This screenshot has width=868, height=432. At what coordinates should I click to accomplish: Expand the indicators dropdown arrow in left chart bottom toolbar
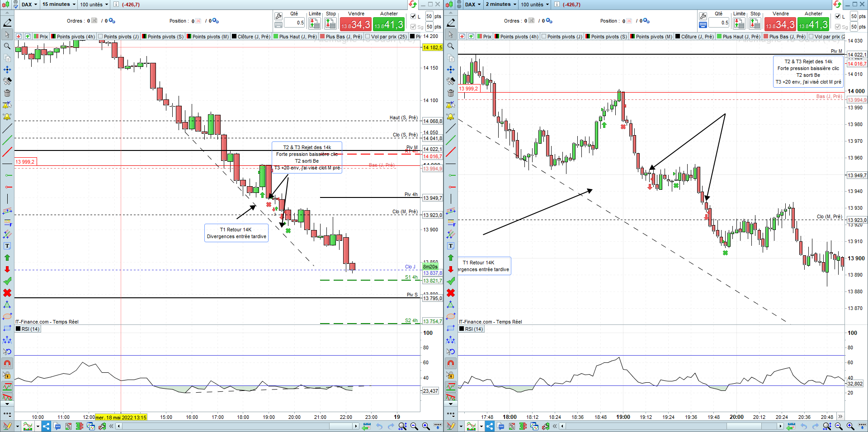pos(38,426)
